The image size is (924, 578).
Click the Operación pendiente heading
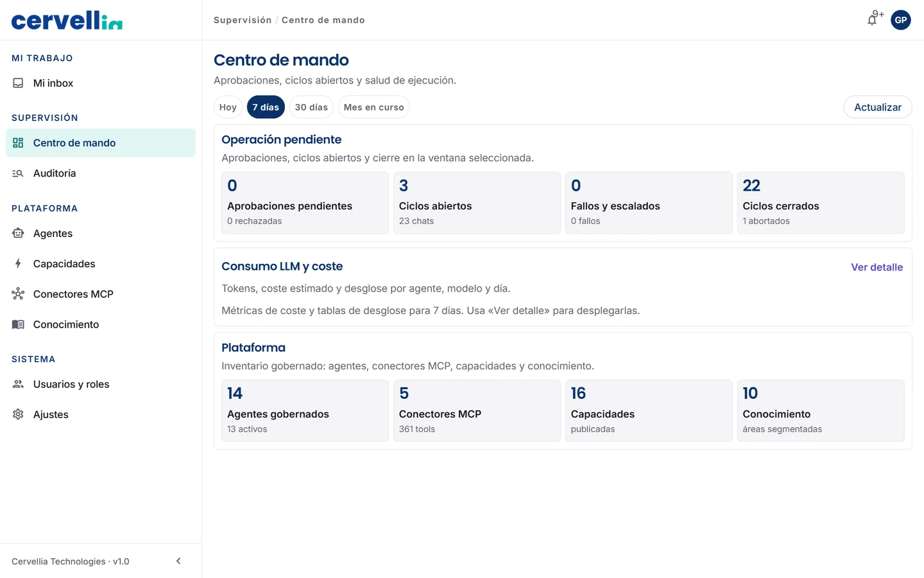pos(281,139)
